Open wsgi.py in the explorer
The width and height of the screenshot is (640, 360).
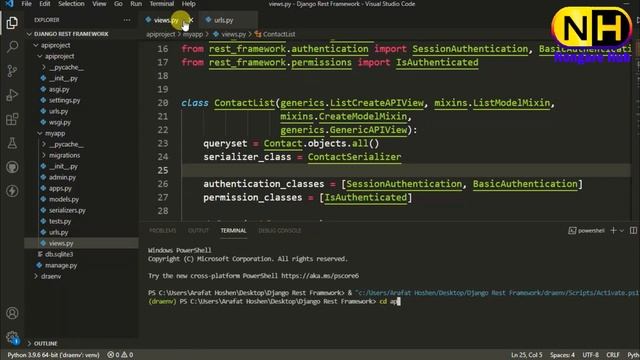point(60,122)
